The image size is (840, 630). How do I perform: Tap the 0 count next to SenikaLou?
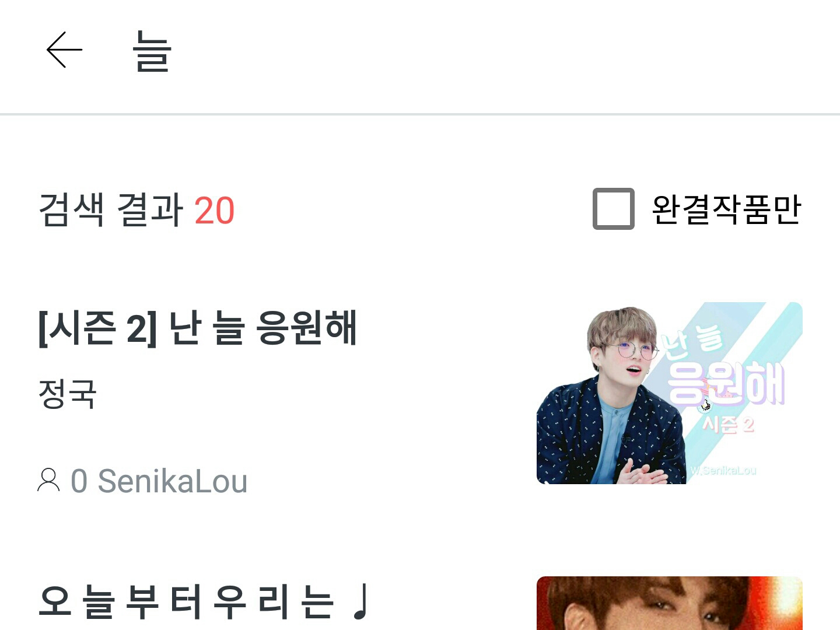(79, 482)
